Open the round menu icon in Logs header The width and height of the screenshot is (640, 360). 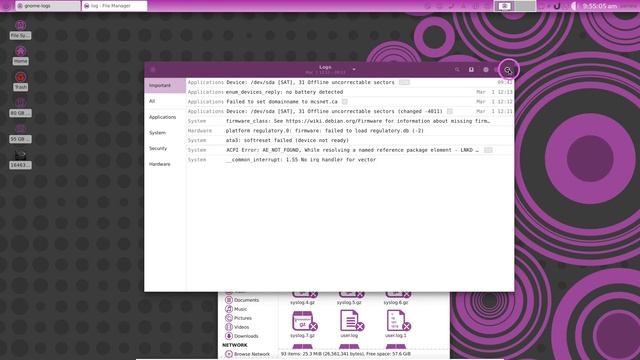click(x=486, y=70)
